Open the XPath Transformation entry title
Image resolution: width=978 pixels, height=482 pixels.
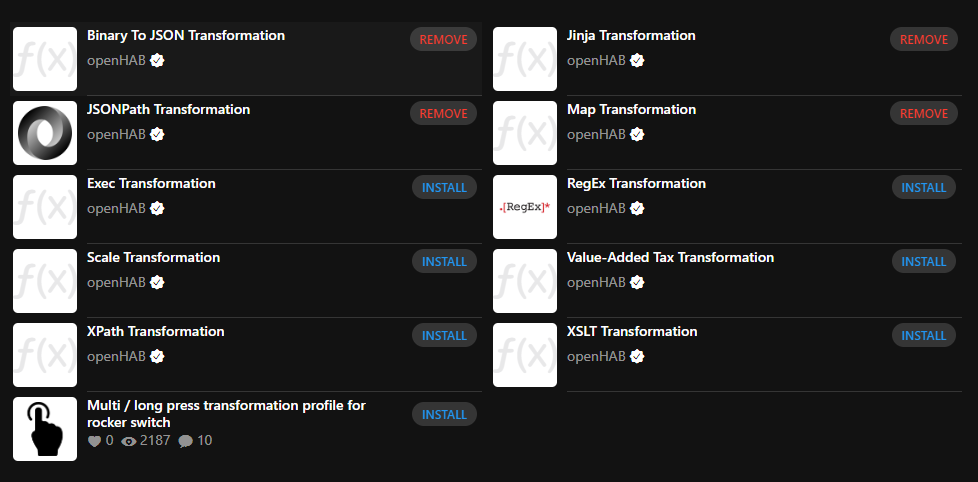tap(155, 332)
